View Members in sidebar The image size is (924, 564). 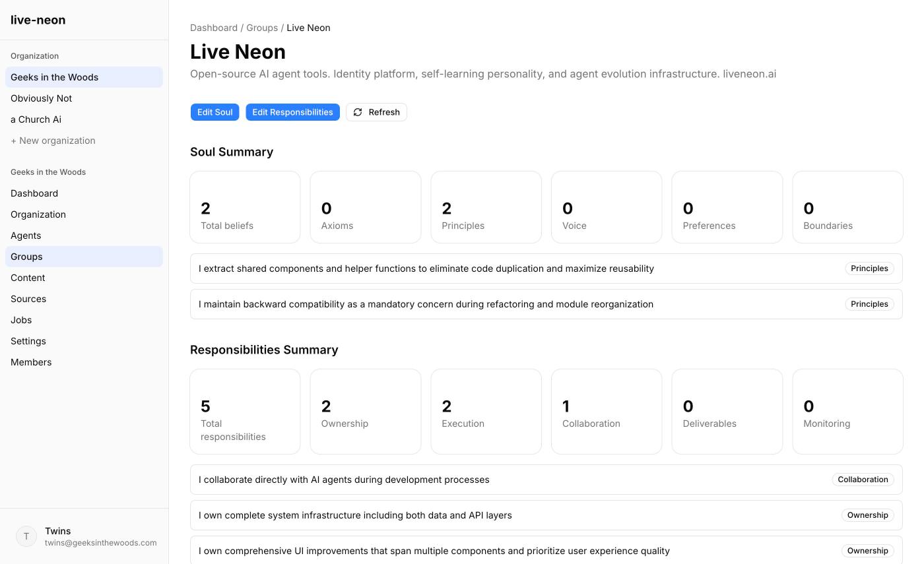31,362
